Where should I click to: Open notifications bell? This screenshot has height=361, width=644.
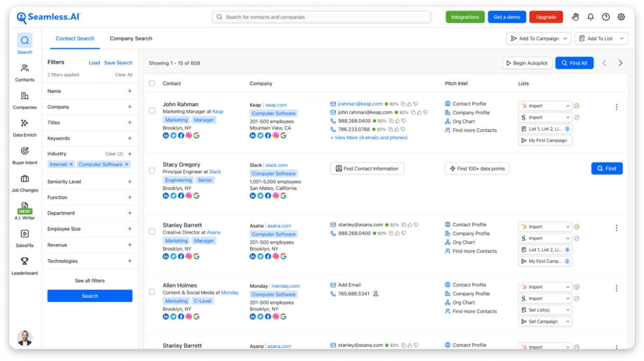point(590,17)
